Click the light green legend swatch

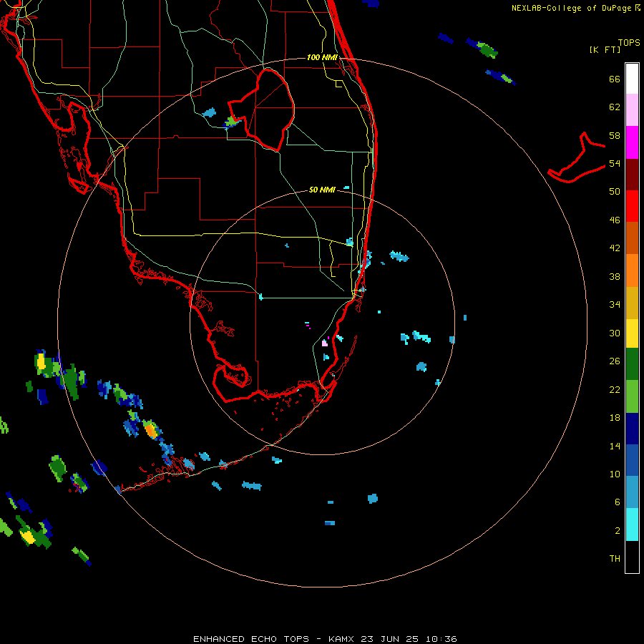(632, 396)
